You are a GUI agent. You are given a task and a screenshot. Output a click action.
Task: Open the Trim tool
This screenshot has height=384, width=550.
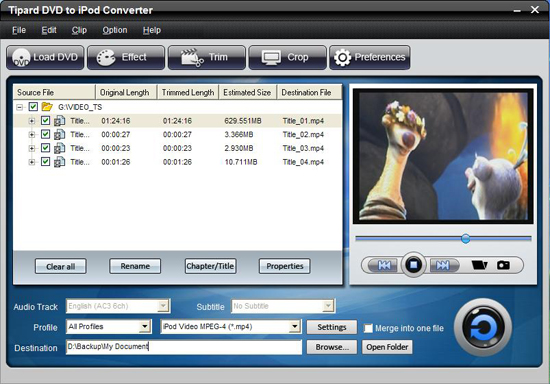click(x=207, y=57)
